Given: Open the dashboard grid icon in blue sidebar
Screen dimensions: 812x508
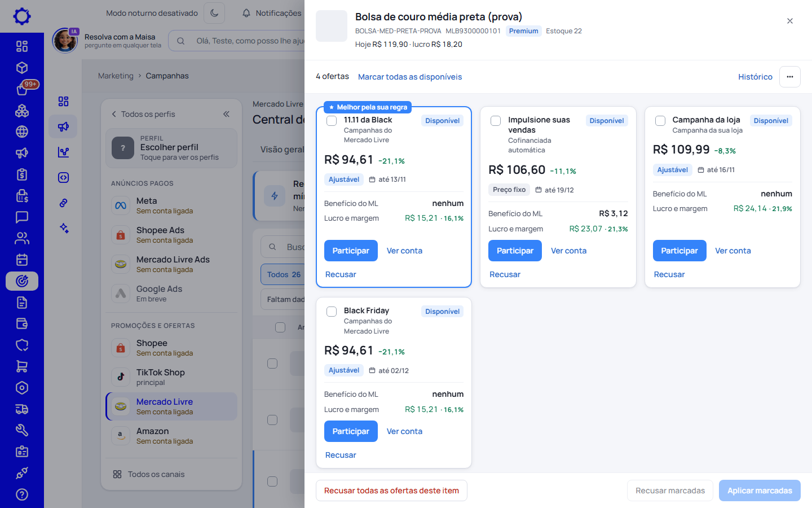Looking at the screenshot, I should 22,46.
